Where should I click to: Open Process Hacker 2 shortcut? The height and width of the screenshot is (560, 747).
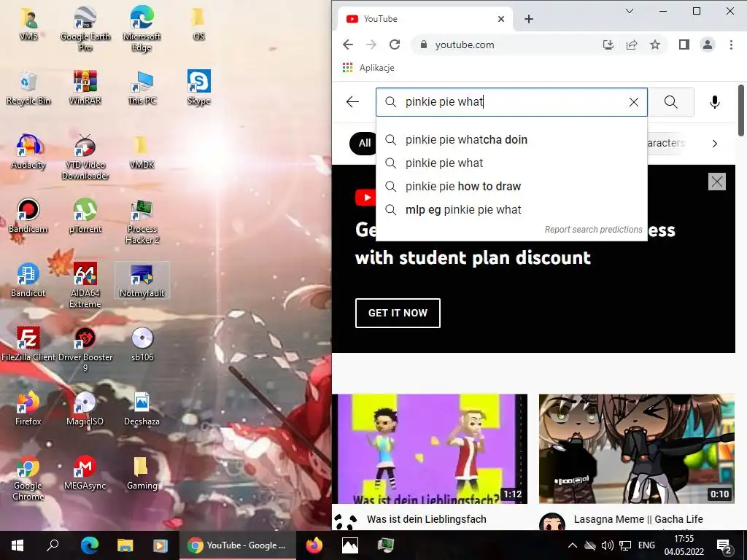tap(142, 222)
